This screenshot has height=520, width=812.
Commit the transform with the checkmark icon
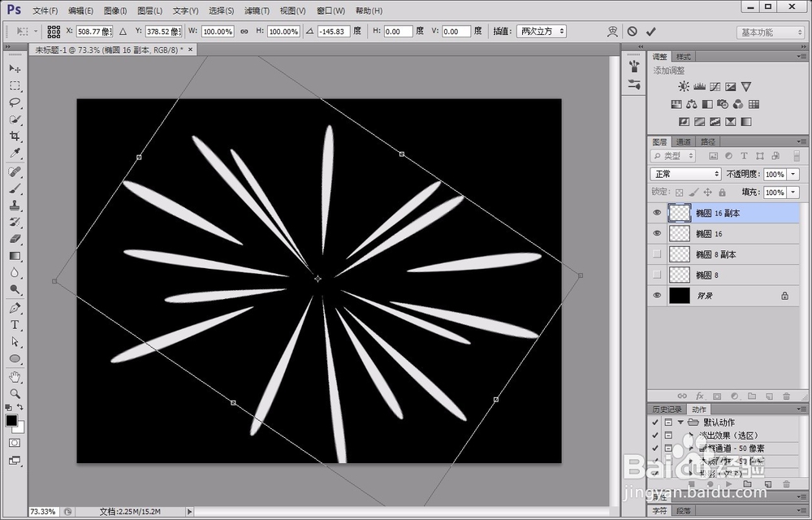(651, 32)
